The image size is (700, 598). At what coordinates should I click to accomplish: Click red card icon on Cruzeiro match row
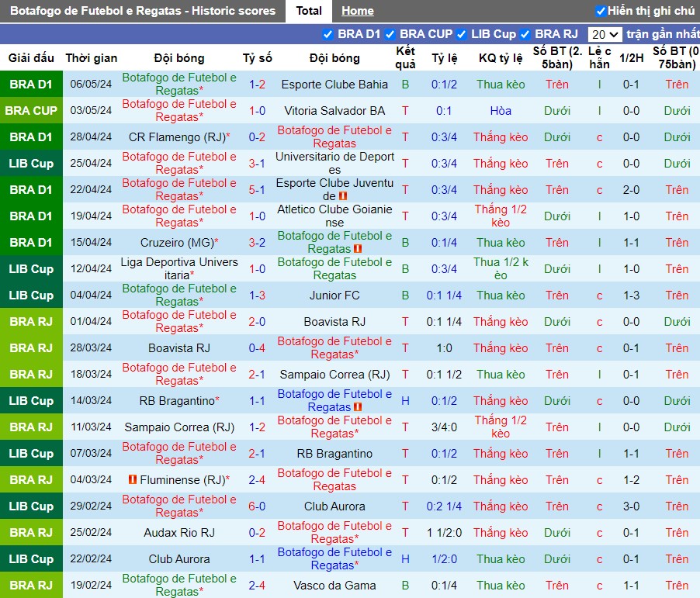point(358,248)
